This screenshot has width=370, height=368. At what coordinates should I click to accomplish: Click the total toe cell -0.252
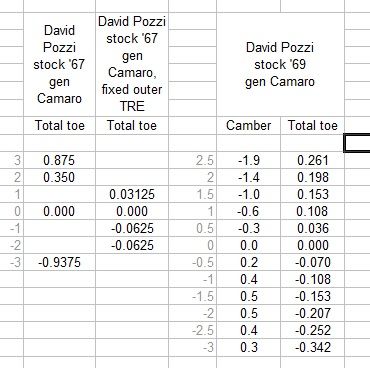pos(312,330)
